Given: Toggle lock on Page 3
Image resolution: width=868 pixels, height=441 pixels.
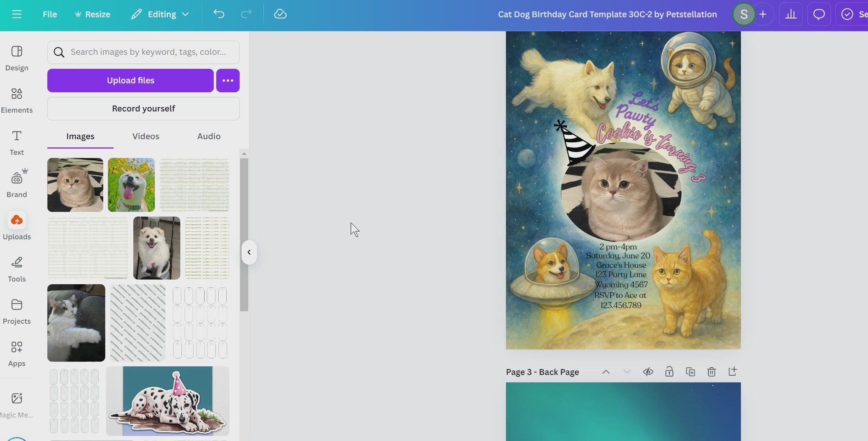Looking at the screenshot, I should 669,372.
